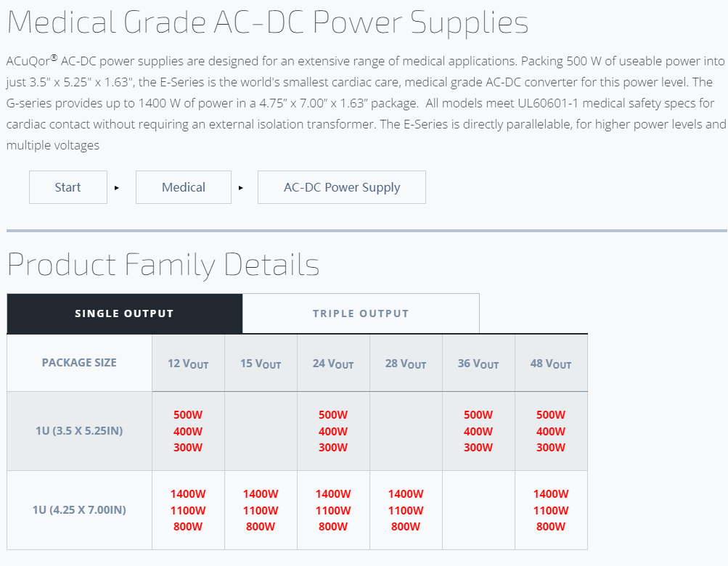Click the 48 Vout column header

551,364
